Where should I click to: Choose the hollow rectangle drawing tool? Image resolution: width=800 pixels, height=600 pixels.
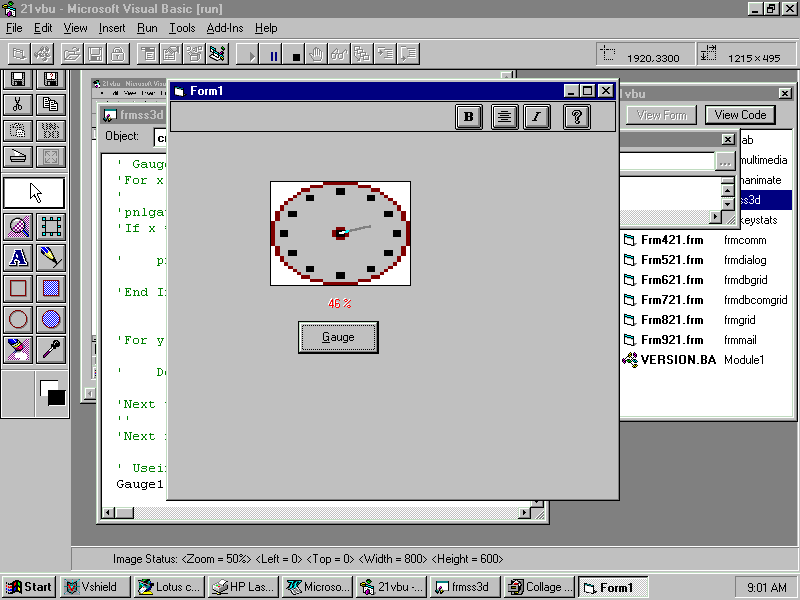pos(18,289)
